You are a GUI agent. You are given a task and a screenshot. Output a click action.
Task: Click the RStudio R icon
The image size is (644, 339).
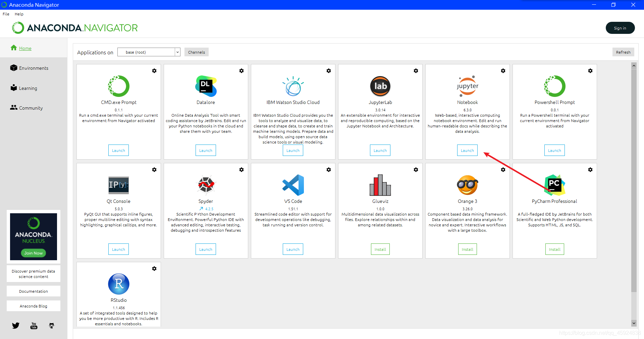[x=119, y=284]
